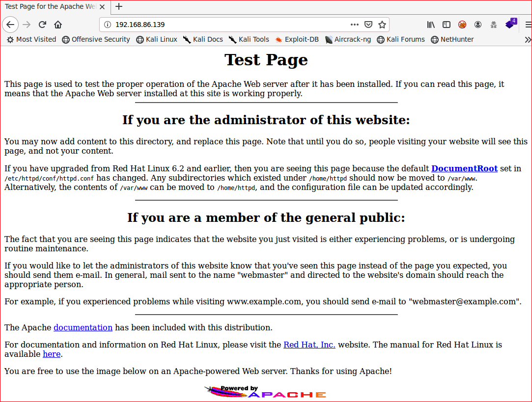Click the 'Test Page' heading

(266, 60)
